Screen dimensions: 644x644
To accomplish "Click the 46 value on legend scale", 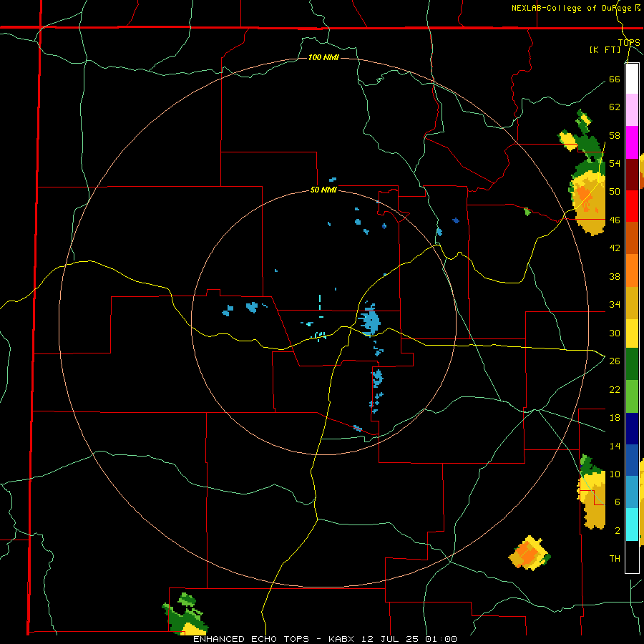I will click(x=615, y=220).
